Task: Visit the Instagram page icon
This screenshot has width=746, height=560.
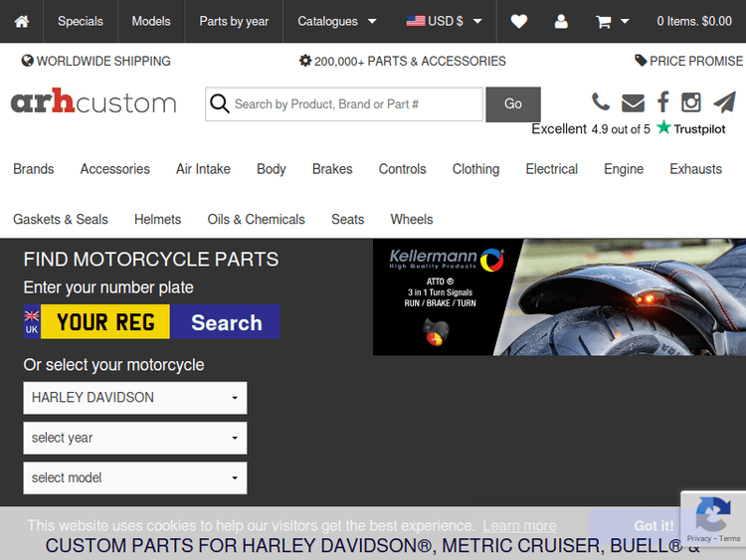Action: tap(691, 102)
